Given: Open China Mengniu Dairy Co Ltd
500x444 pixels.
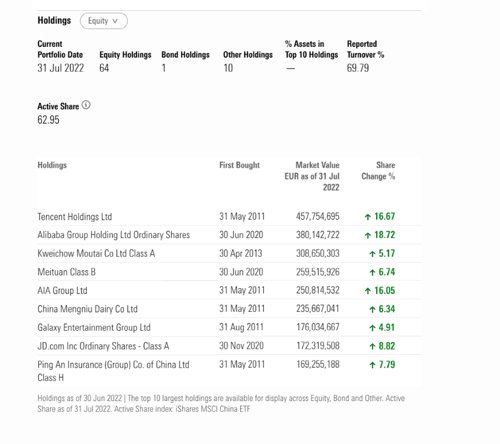Looking at the screenshot, I should pos(87,309).
